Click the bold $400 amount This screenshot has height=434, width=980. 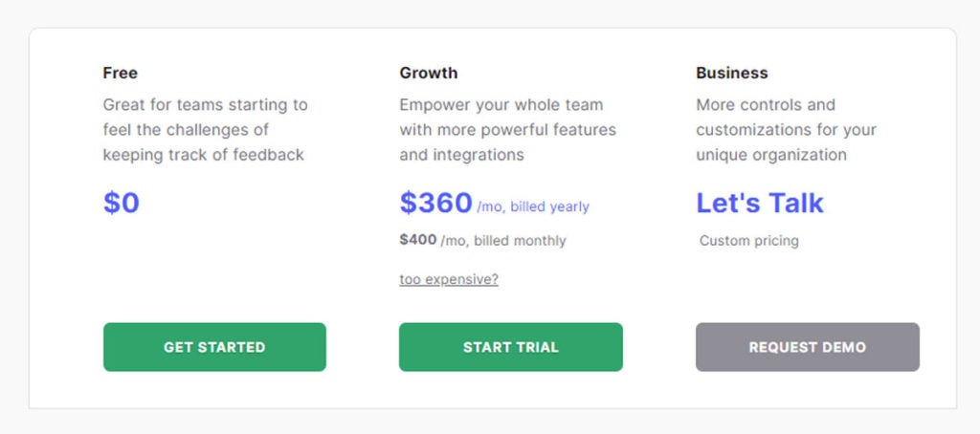pos(418,240)
